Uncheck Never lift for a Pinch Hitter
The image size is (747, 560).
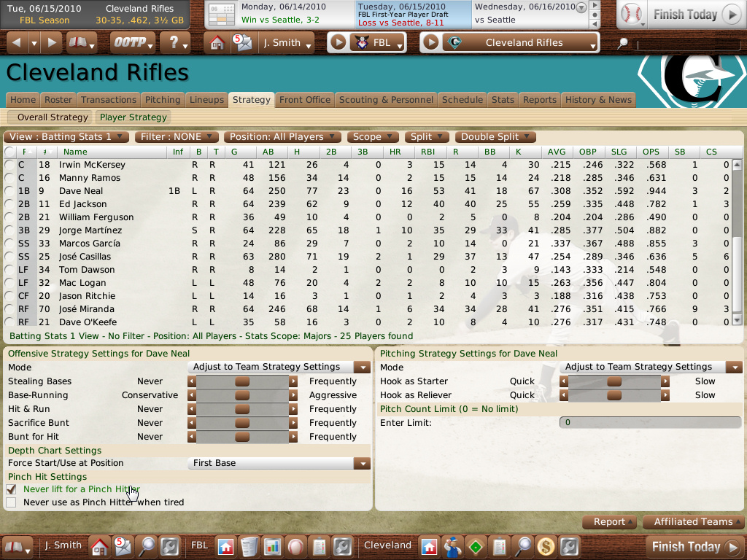(11, 490)
